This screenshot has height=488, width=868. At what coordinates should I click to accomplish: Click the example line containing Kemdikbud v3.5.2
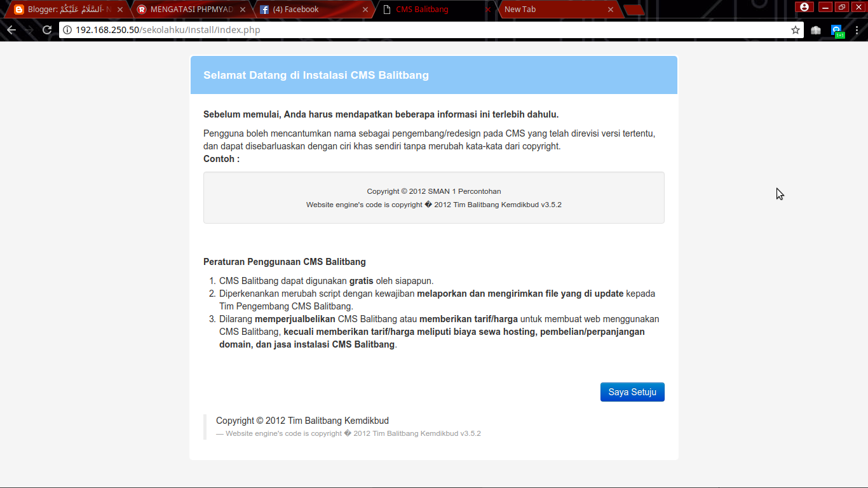(434, 205)
